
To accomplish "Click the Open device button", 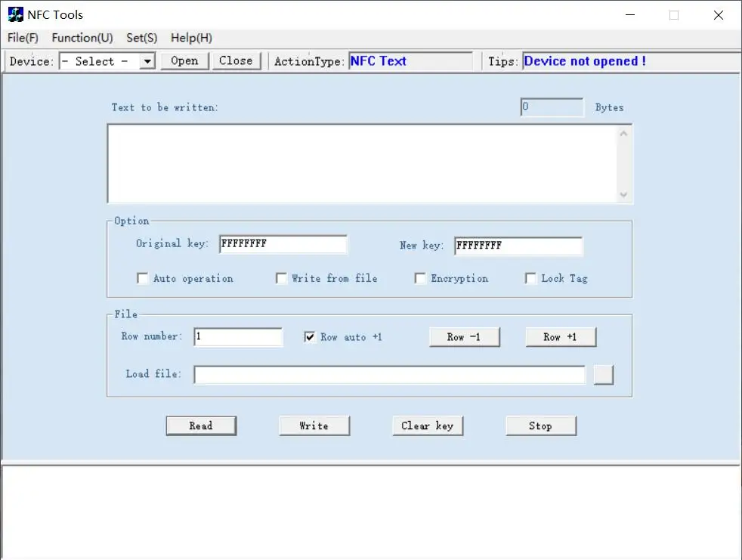I will (x=184, y=61).
